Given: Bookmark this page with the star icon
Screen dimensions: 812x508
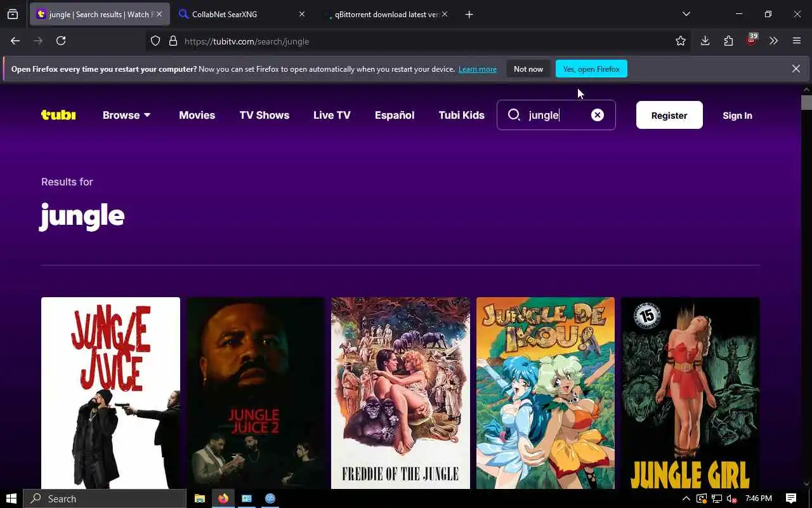Looking at the screenshot, I should pos(681,41).
